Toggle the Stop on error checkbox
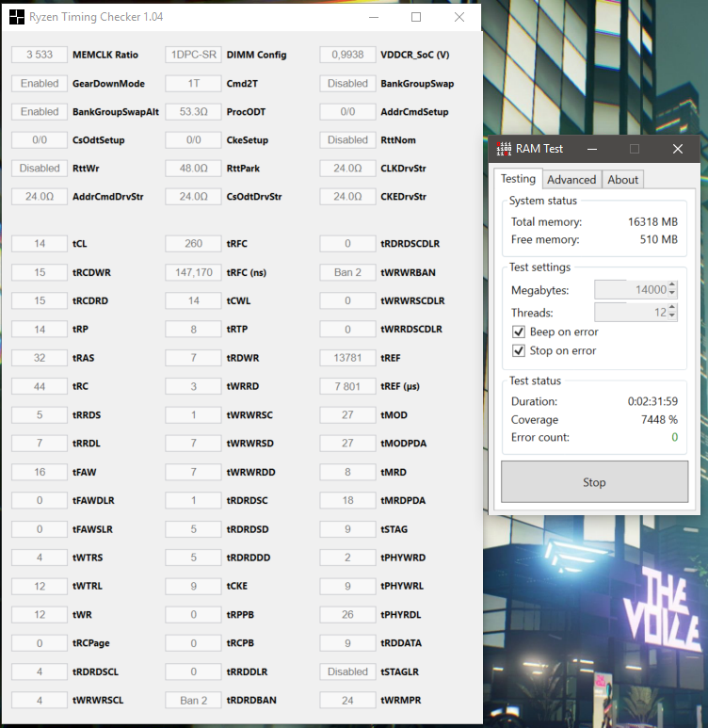The image size is (708, 728). (x=519, y=350)
